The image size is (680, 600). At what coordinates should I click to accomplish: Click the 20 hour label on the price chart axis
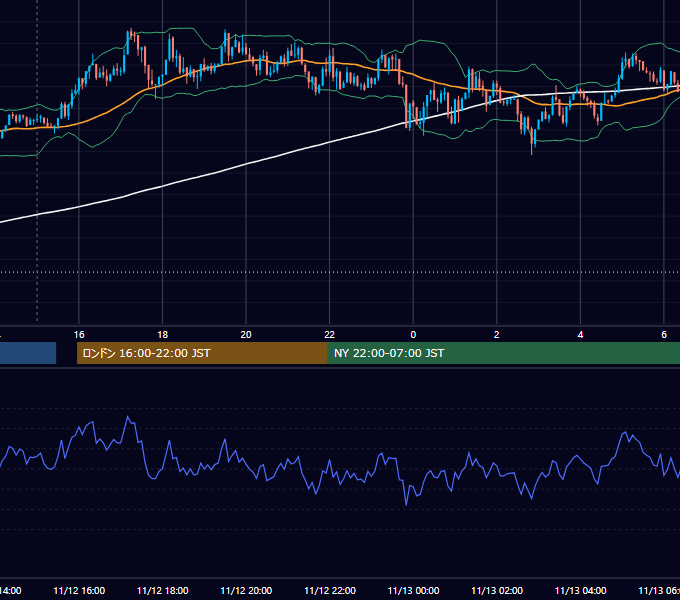tap(246, 335)
